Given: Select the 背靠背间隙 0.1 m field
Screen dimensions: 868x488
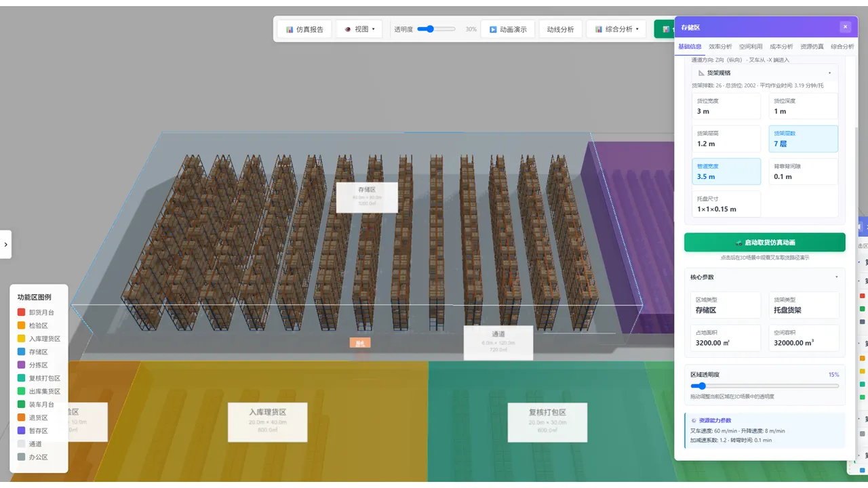Looking at the screenshot, I should click(803, 171).
